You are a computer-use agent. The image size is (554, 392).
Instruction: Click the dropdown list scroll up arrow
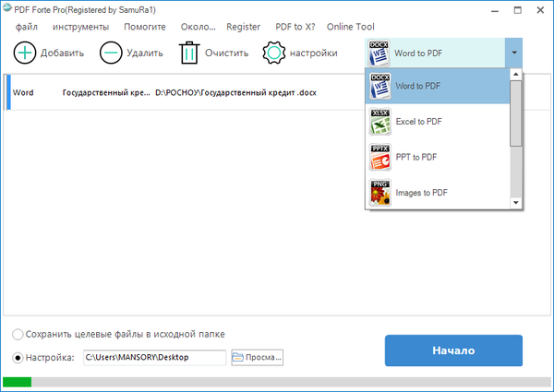516,74
